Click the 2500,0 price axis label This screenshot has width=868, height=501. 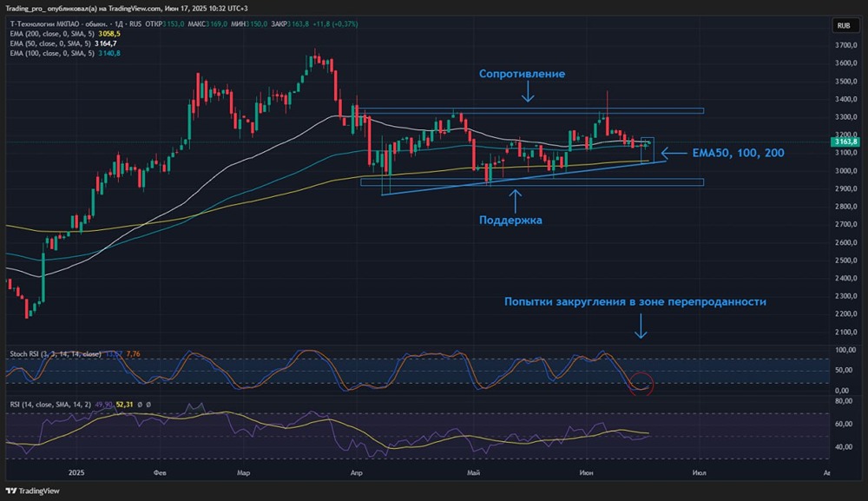(846, 260)
